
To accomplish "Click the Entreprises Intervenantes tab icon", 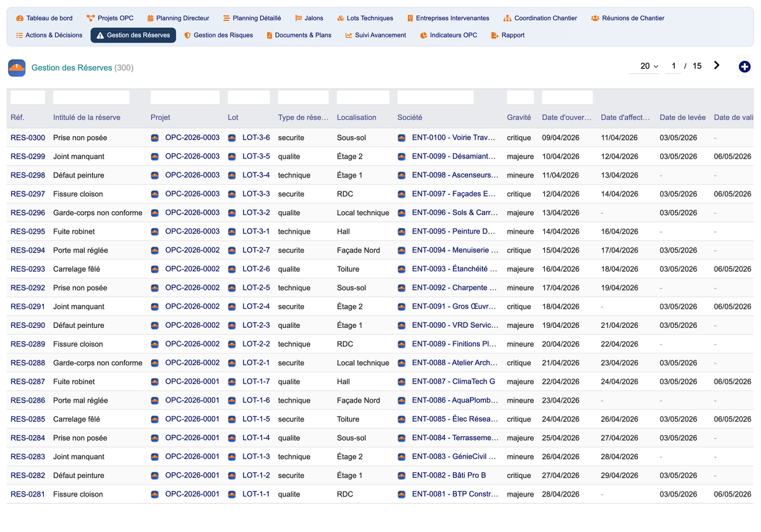I will [410, 18].
